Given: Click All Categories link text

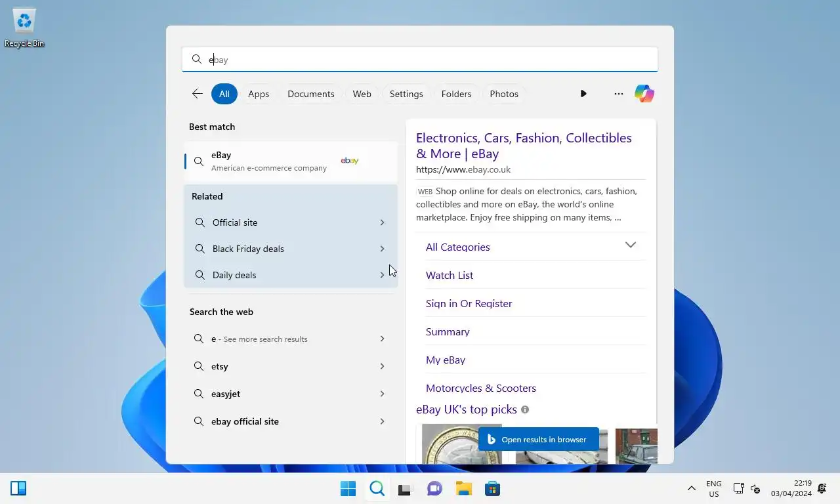Looking at the screenshot, I should pos(458,247).
